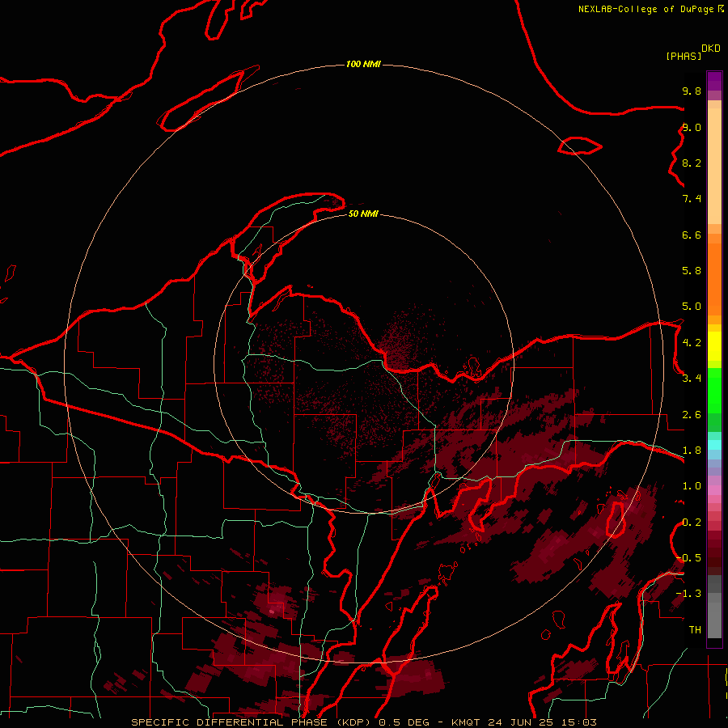Select the 9.8 value on color scale
This screenshot has width=728, height=728.
[692, 91]
